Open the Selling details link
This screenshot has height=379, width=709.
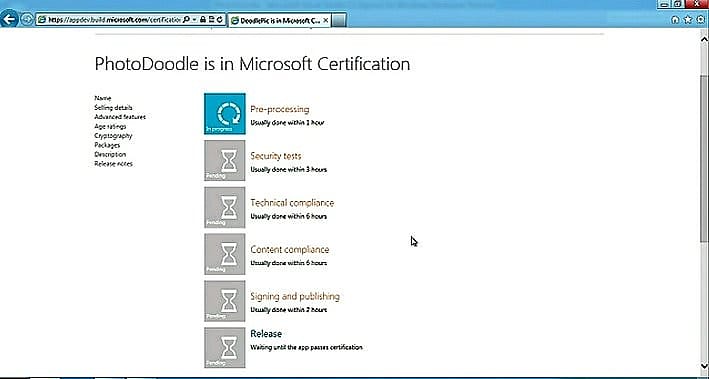[x=113, y=108]
